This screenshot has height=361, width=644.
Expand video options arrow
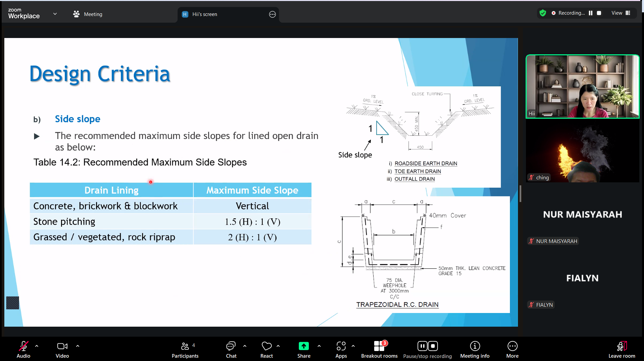point(78,346)
